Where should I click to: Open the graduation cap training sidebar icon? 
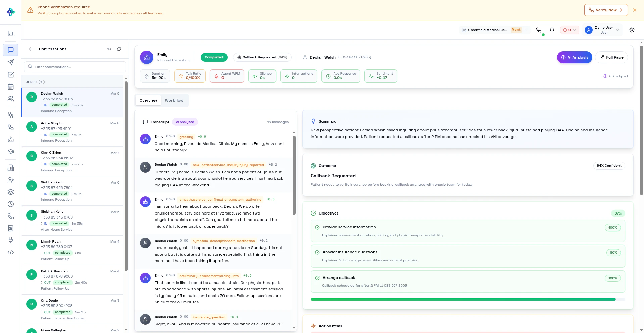click(x=11, y=151)
